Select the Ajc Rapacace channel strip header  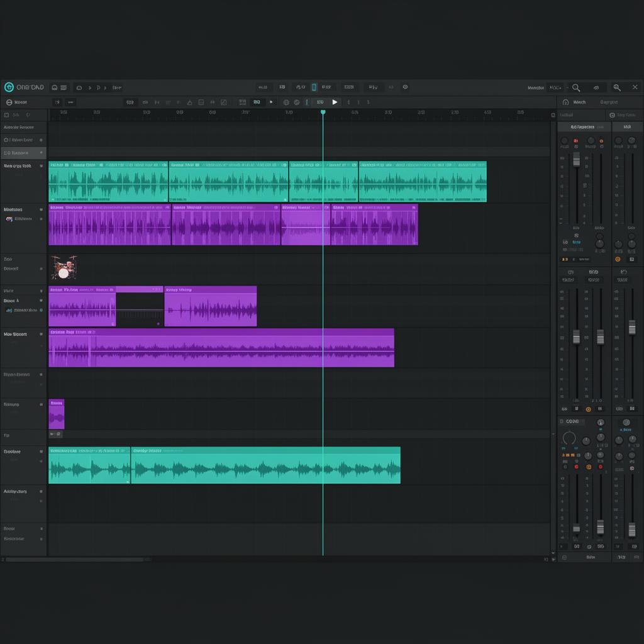(584, 127)
